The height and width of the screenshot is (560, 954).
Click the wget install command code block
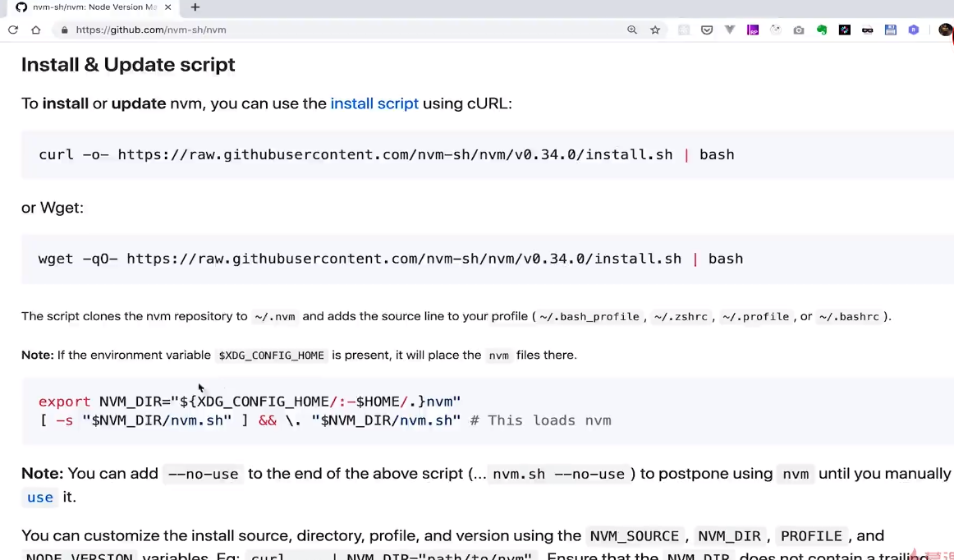[x=487, y=259]
